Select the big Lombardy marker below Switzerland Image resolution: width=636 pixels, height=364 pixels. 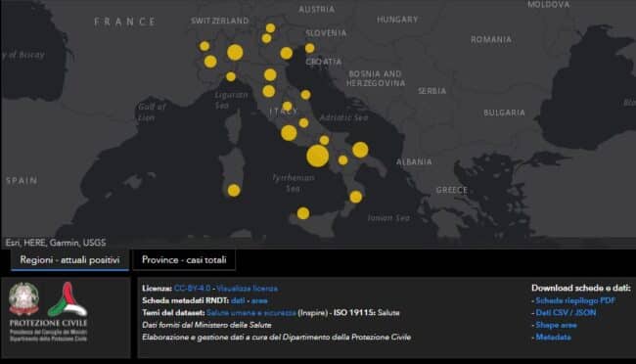pos(235,53)
